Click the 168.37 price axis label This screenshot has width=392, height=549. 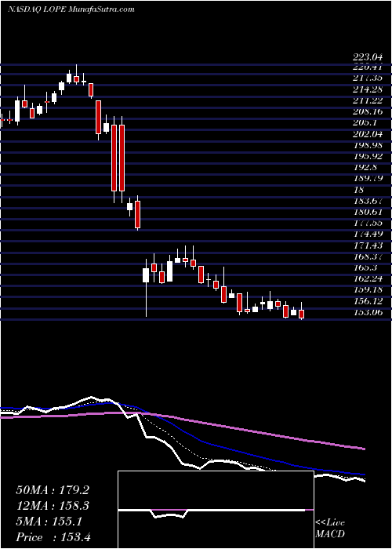tap(368, 256)
